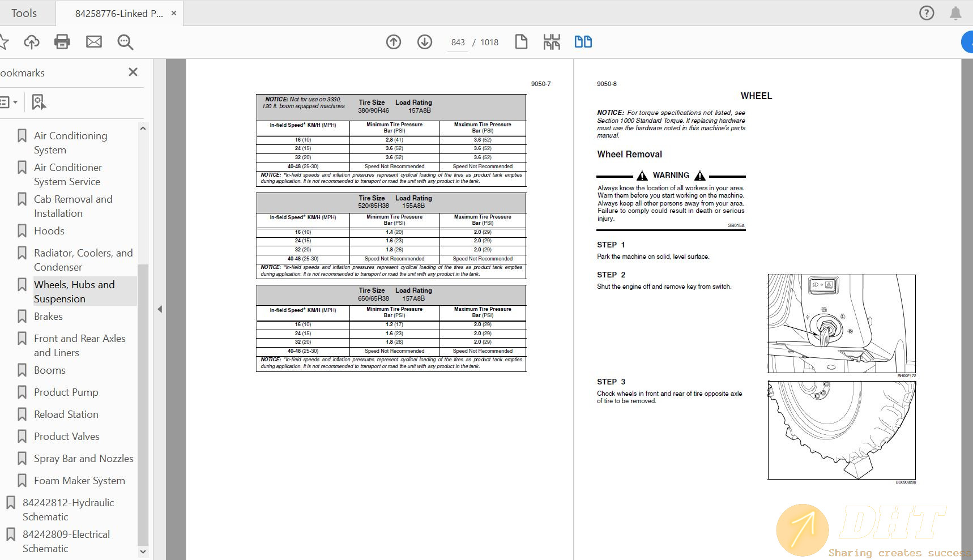This screenshot has height=560, width=973.
Task: Open the Product Valves bookmark
Action: pos(67,437)
